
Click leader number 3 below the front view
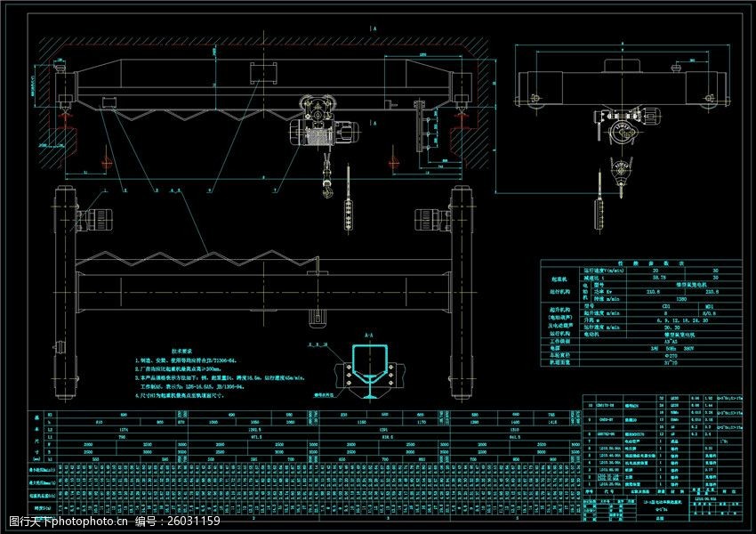[x=157, y=190]
